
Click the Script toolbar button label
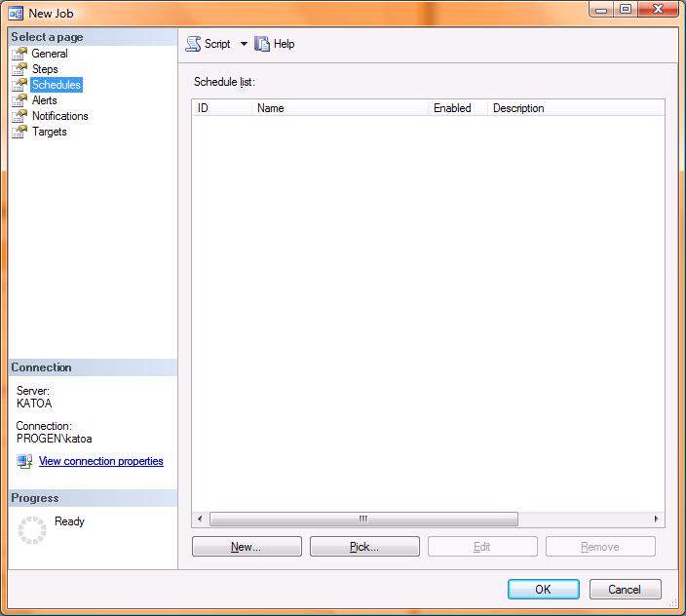[x=217, y=44]
